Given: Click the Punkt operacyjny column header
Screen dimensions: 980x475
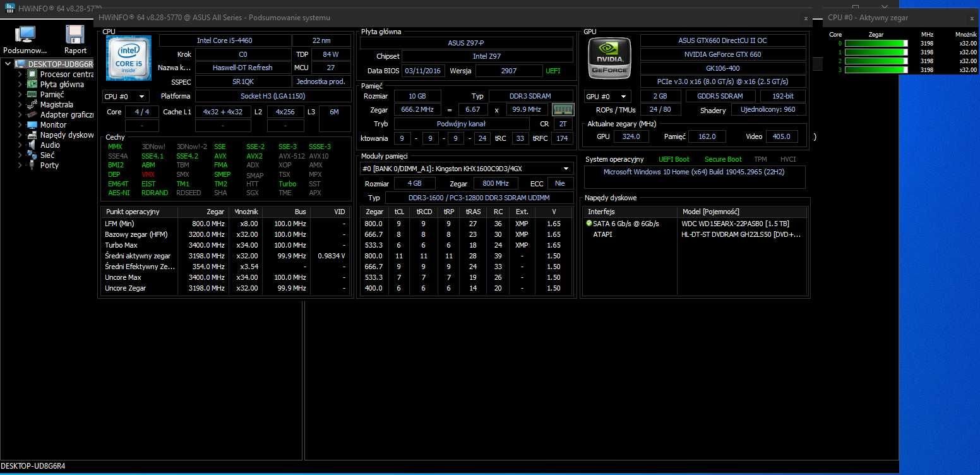Looking at the screenshot, I should pos(140,212).
